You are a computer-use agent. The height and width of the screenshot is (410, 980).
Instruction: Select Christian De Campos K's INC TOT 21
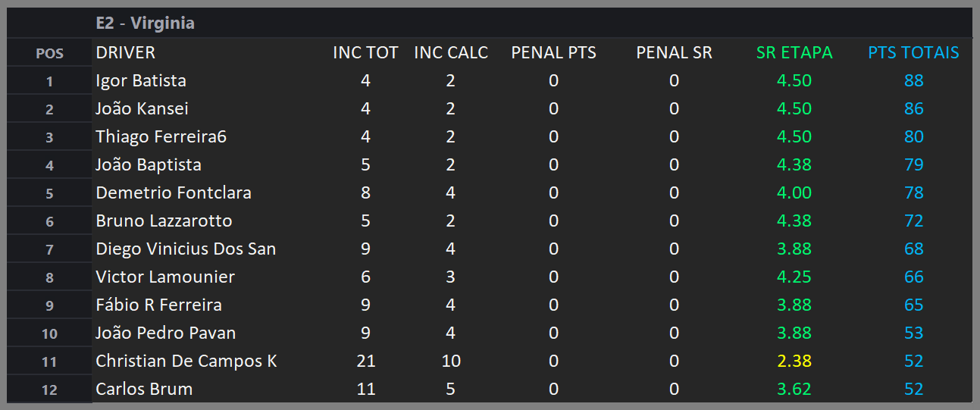click(365, 361)
